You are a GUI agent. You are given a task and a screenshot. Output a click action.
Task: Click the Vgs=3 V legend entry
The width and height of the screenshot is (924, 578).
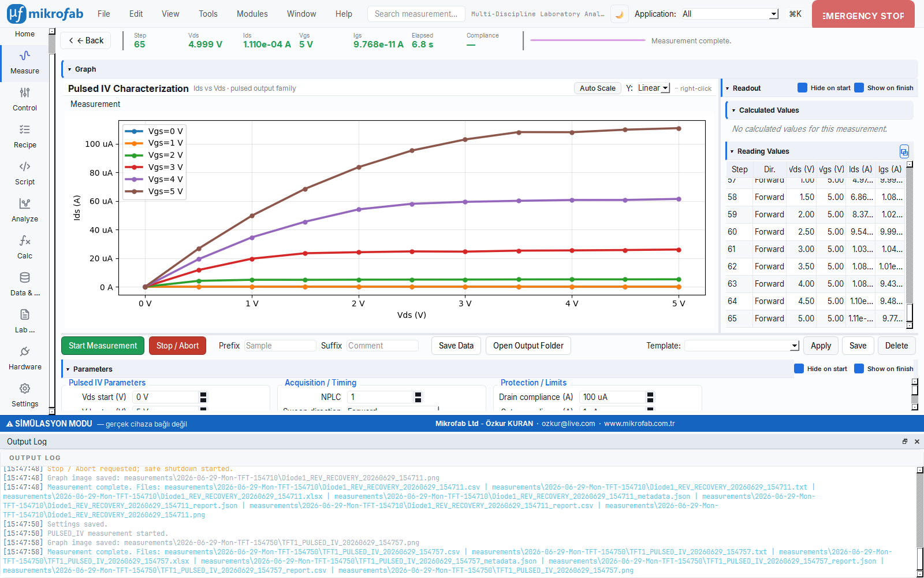155,167
